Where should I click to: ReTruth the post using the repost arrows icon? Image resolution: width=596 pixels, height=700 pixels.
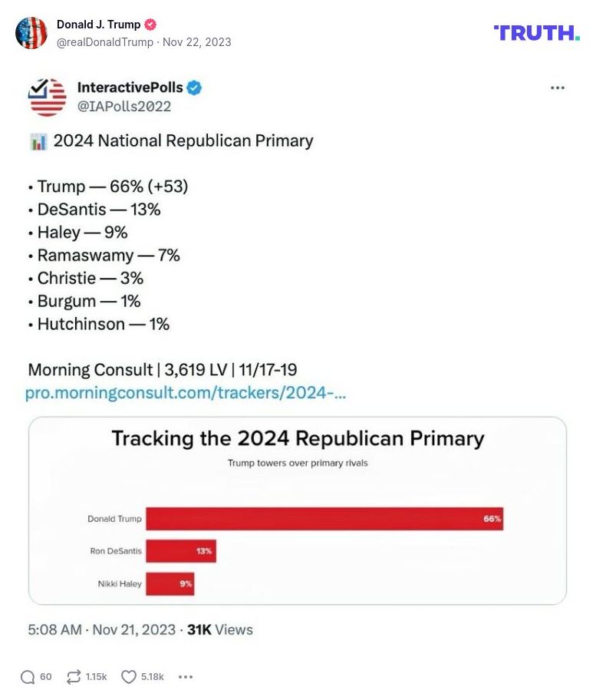(x=74, y=676)
